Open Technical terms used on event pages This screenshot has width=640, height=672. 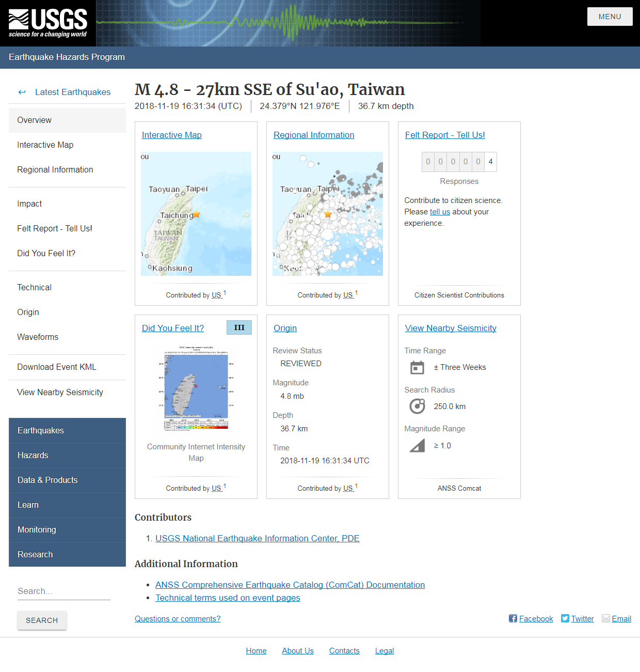228,598
